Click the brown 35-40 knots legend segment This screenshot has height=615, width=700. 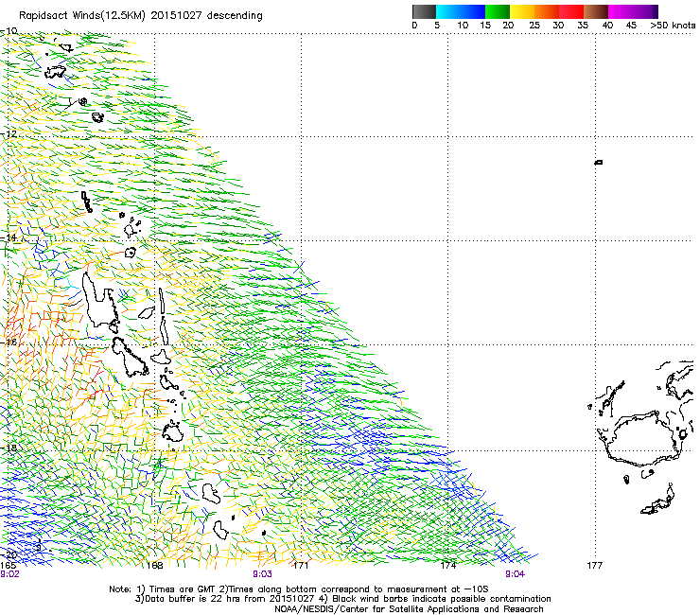click(x=596, y=11)
